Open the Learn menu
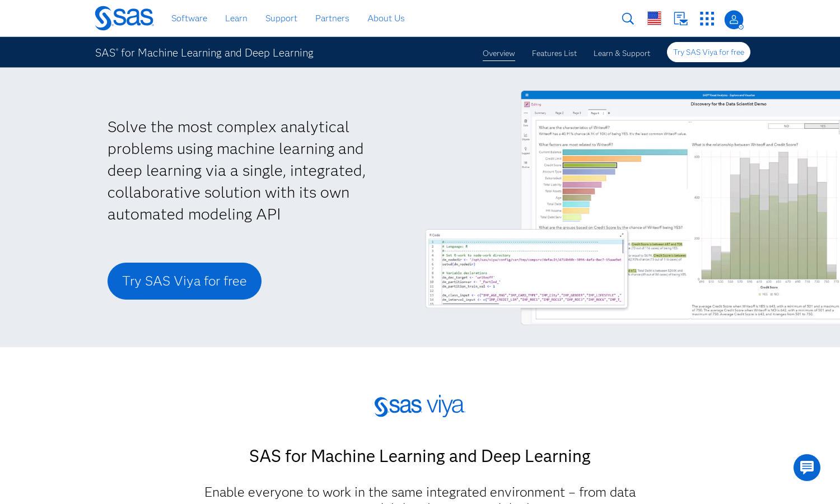 point(236,18)
